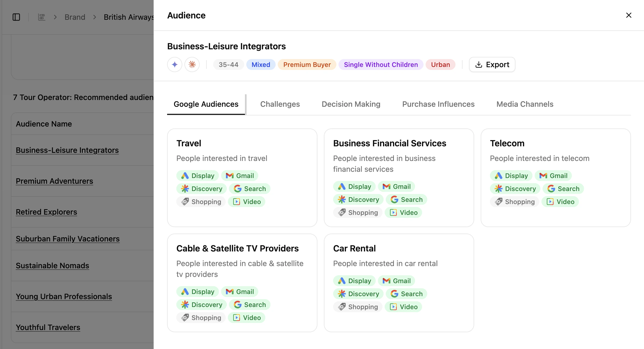The width and height of the screenshot is (644, 349).
Task: Click Discovery chip in Car Rental card
Action: click(358, 294)
